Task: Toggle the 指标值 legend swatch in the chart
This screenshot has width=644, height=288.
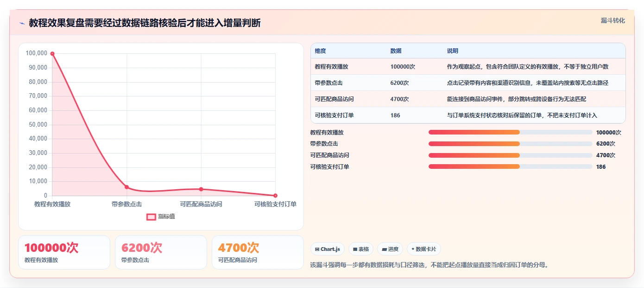Action: (x=151, y=217)
